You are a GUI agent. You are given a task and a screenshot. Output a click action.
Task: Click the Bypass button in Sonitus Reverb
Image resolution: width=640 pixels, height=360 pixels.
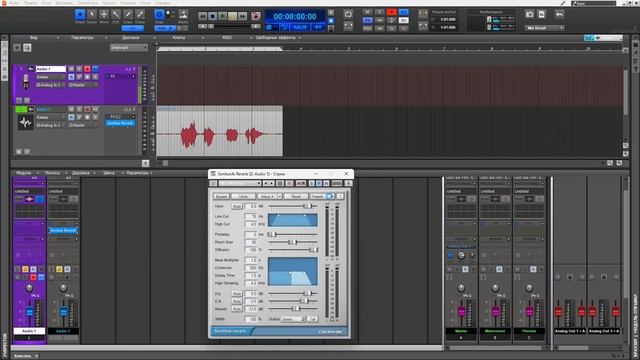click(x=222, y=196)
